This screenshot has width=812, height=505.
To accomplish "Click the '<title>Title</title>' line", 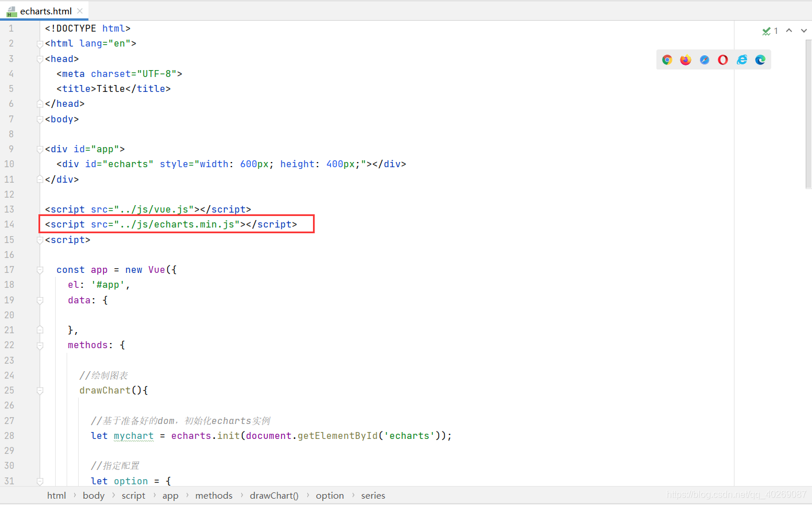I will [x=114, y=89].
